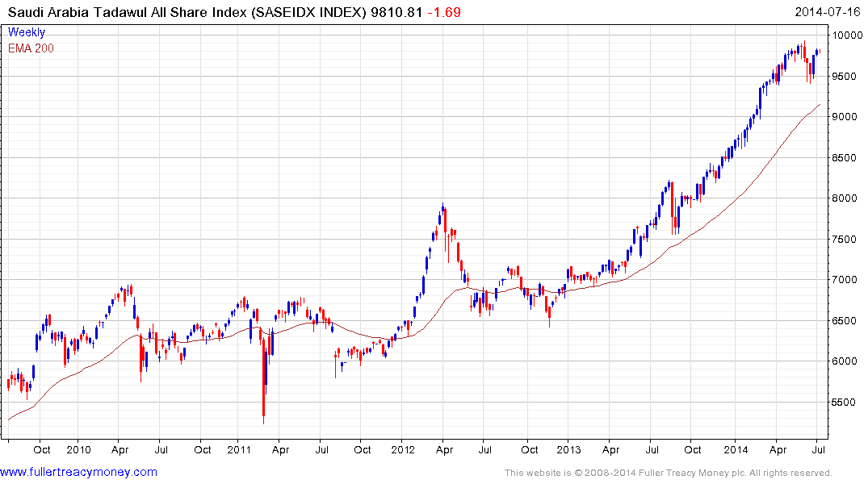868x484 pixels.
Task: Click the Saudi Arabia Tadawul All Share Index title
Action: point(127,12)
